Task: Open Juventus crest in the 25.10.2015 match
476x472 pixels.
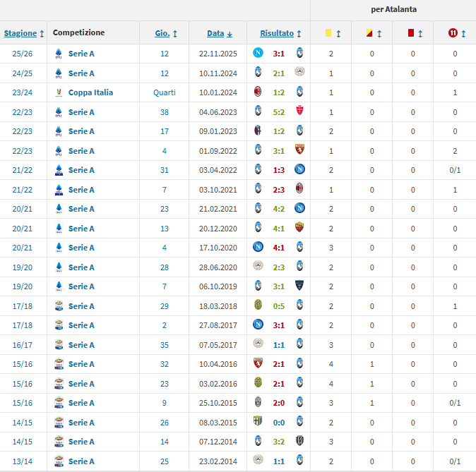Action: 258,403
